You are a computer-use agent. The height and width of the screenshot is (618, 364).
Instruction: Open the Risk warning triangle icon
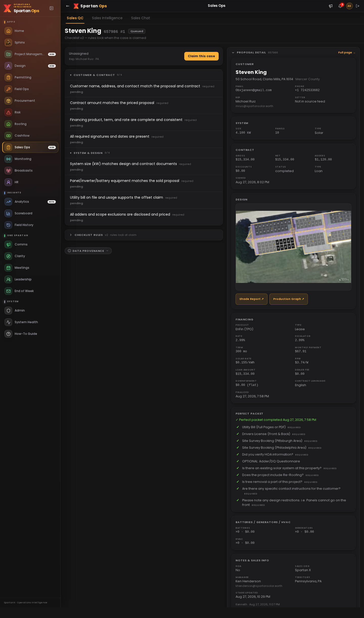tap(8, 112)
